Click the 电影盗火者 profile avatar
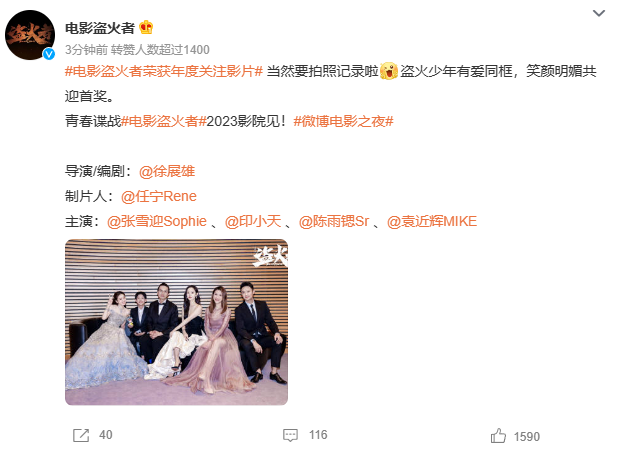 tap(30, 35)
